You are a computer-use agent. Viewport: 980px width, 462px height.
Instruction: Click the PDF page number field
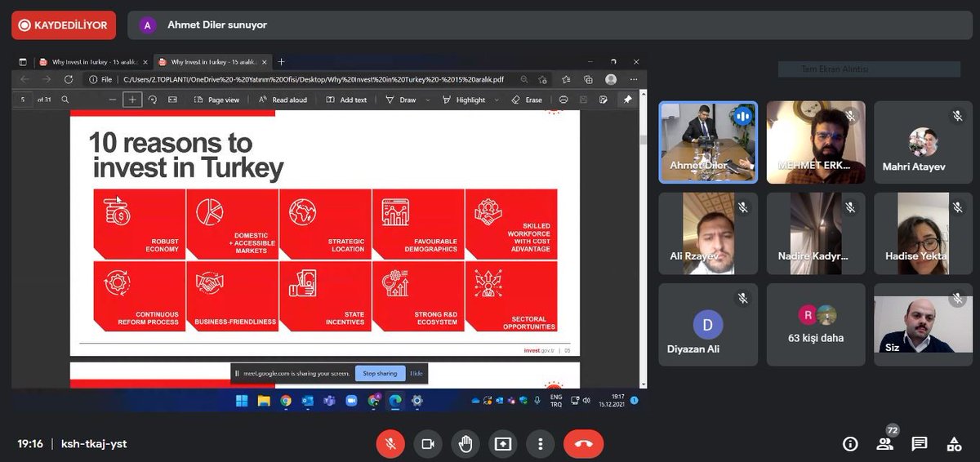[23, 100]
